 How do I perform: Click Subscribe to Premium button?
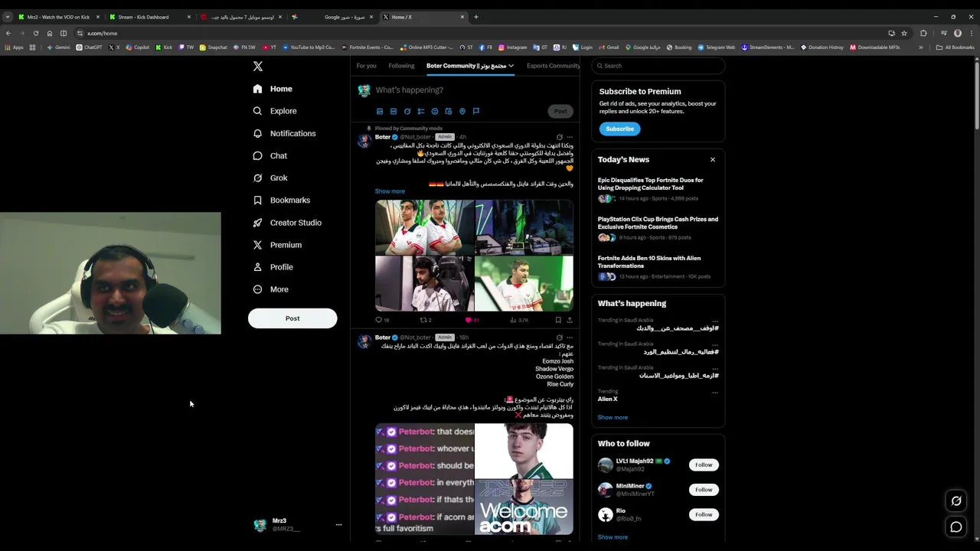[619, 129]
